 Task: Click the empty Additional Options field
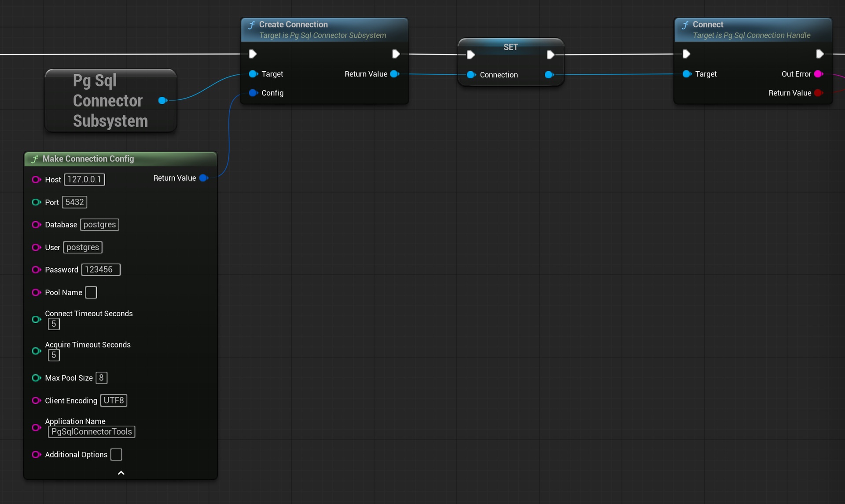coord(116,455)
